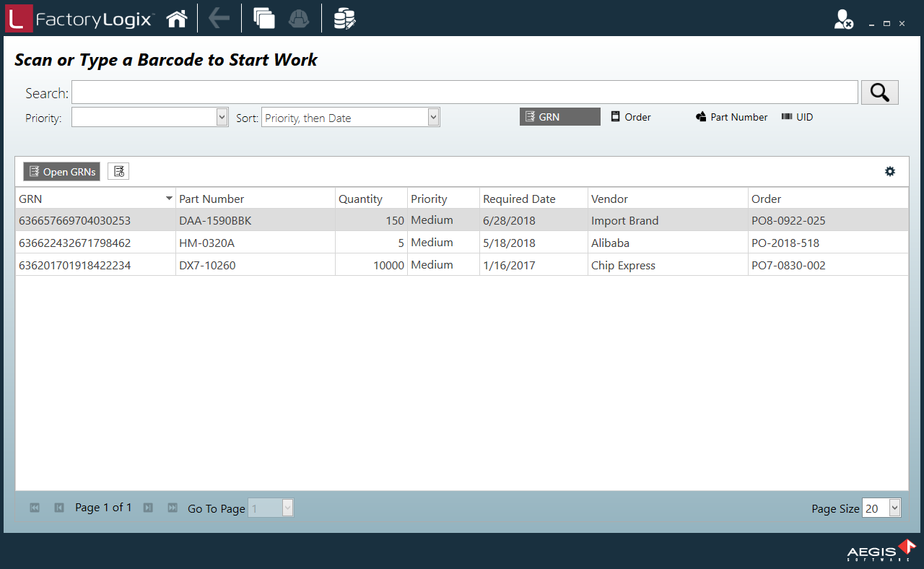
Task: Switch search mode to Part Number
Action: 731,117
